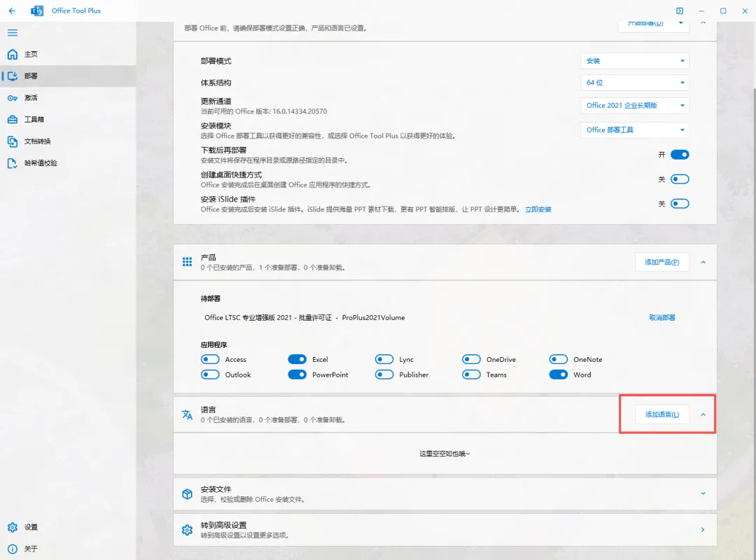Turn off the 下载后再部署 switch

coord(680,155)
